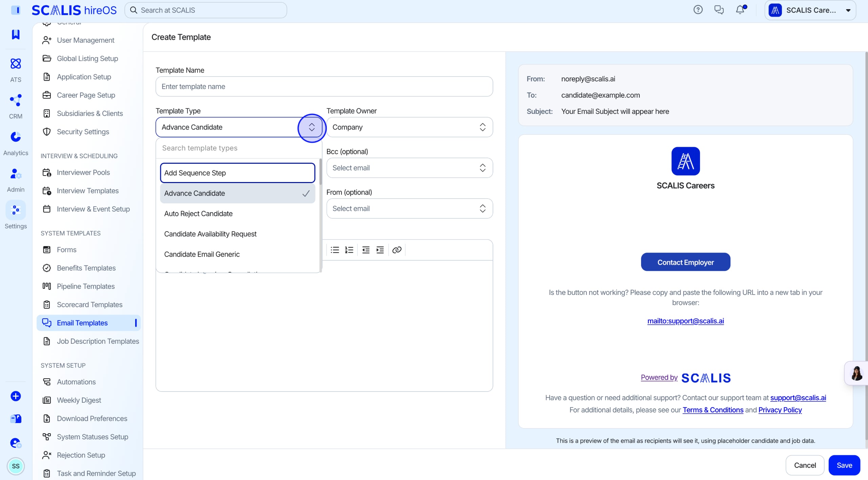Click the bookmark icon in left rail

click(x=16, y=34)
